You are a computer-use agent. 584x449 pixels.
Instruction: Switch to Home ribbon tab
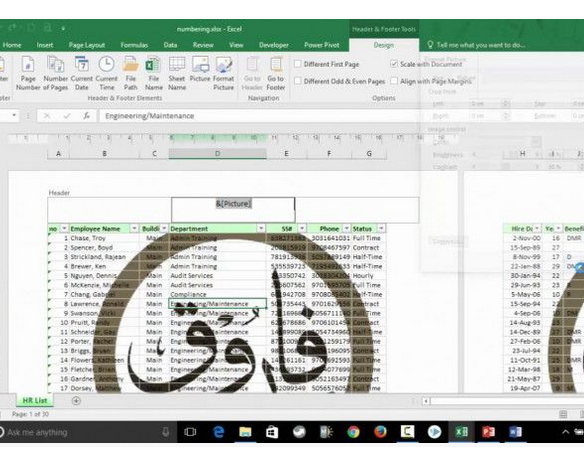12,45
